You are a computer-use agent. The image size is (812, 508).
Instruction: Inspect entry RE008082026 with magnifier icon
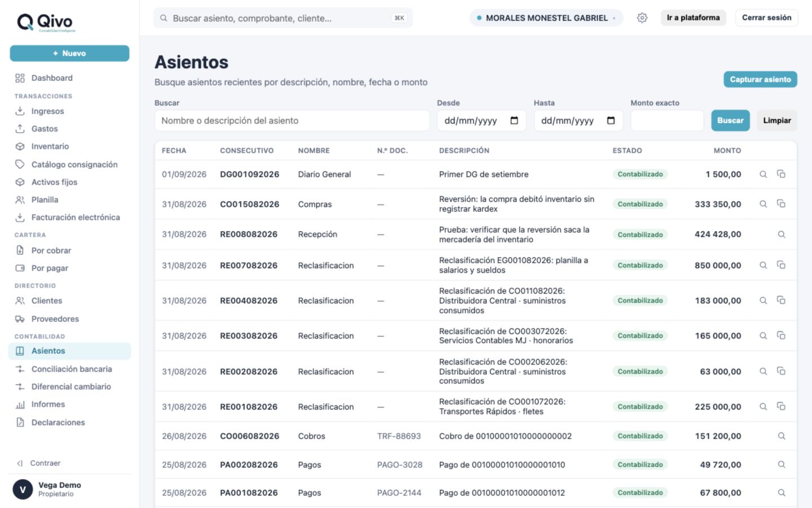782,234
